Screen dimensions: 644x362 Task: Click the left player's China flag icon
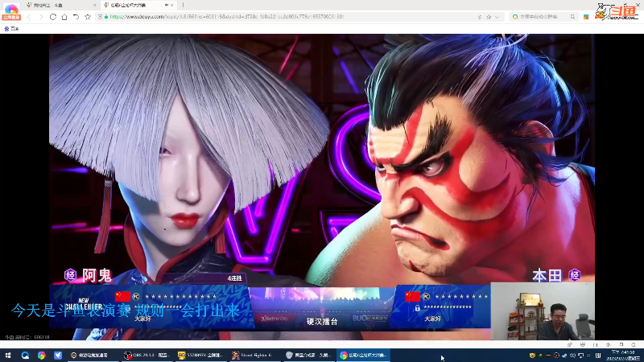pos(123,296)
